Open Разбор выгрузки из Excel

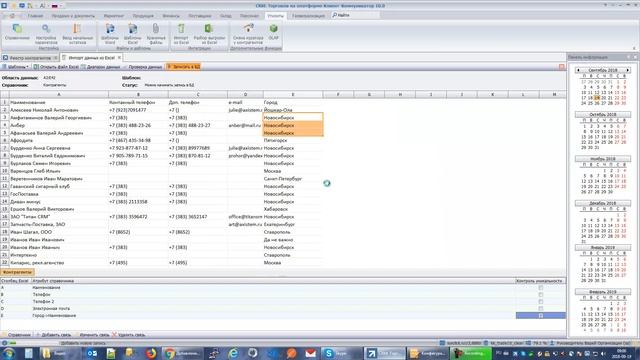point(209,34)
